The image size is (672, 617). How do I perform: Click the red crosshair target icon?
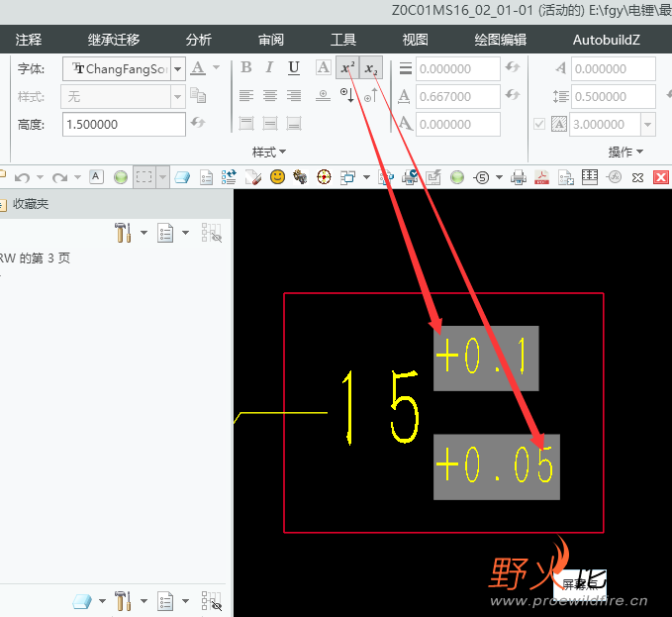(324, 176)
